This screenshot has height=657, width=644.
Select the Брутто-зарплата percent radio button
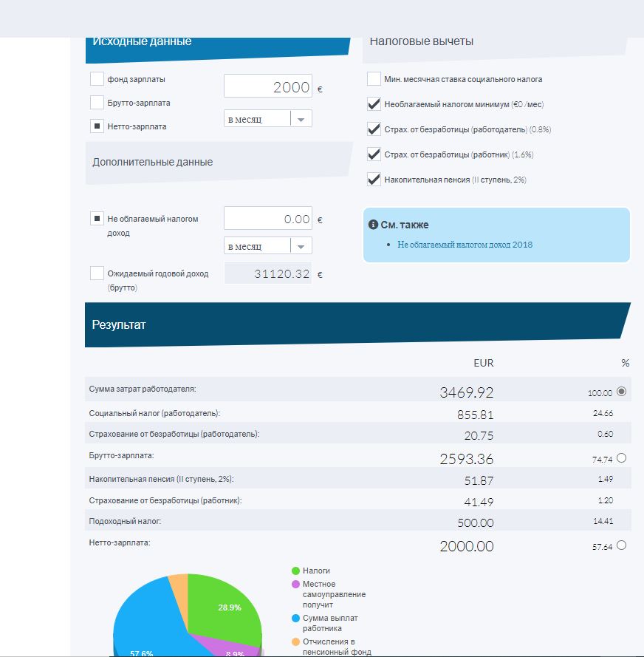[621, 458]
